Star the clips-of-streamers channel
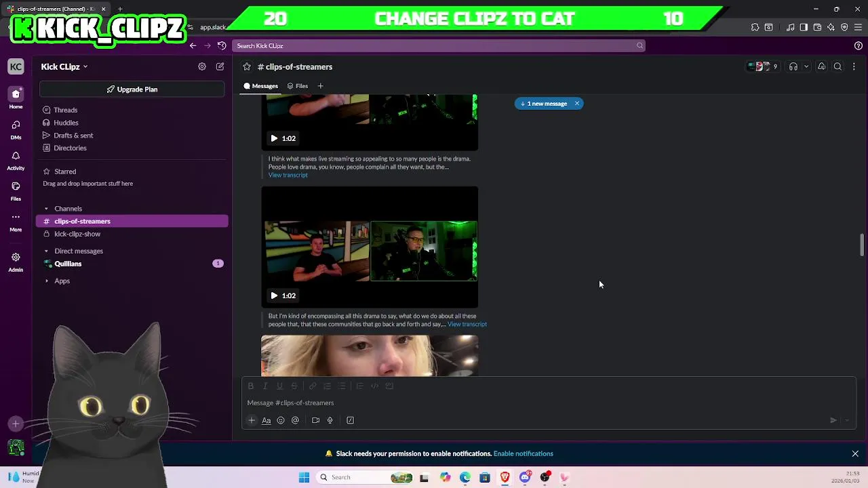 (x=247, y=66)
